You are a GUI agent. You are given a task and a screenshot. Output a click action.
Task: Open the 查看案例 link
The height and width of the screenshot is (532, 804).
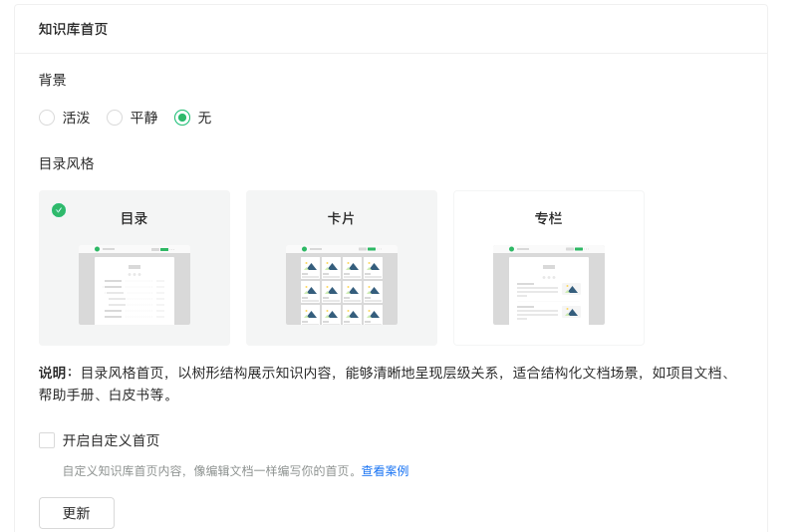click(x=385, y=471)
